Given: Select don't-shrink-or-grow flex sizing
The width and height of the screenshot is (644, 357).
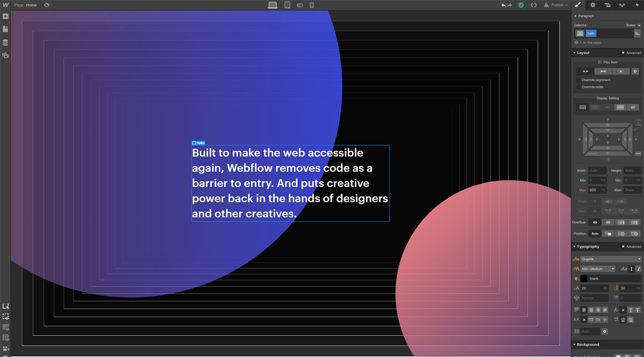Looking at the screenshot, I should tap(621, 71).
